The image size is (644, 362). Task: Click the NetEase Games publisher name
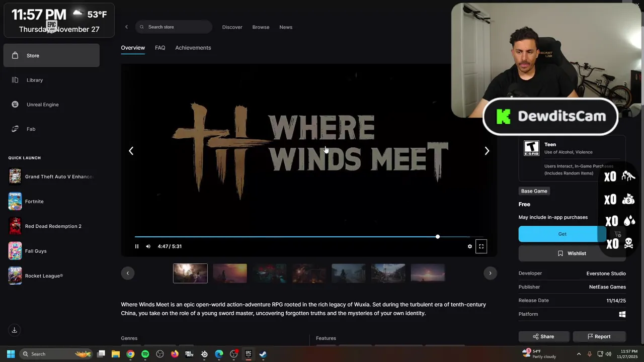click(608, 287)
